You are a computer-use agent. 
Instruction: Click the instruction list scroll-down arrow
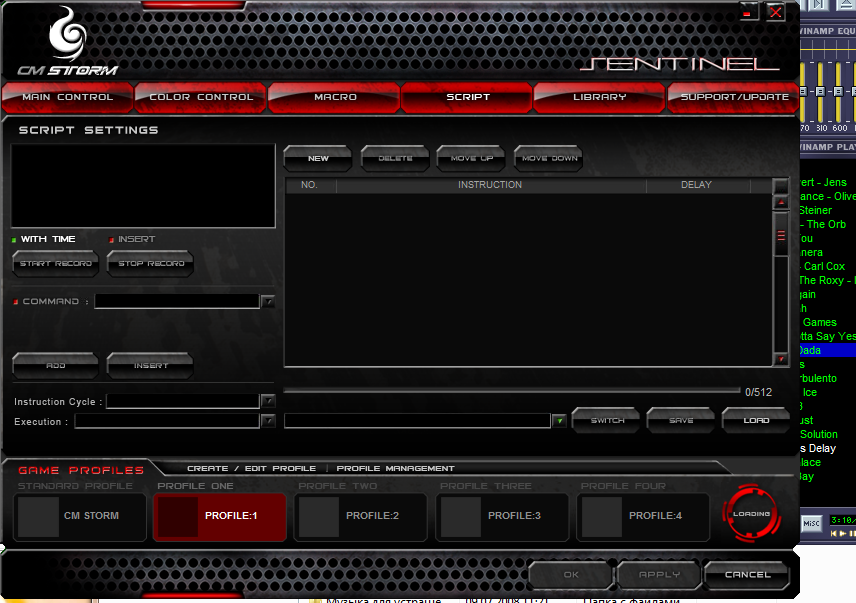pyautogui.click(x=781, y=359)
